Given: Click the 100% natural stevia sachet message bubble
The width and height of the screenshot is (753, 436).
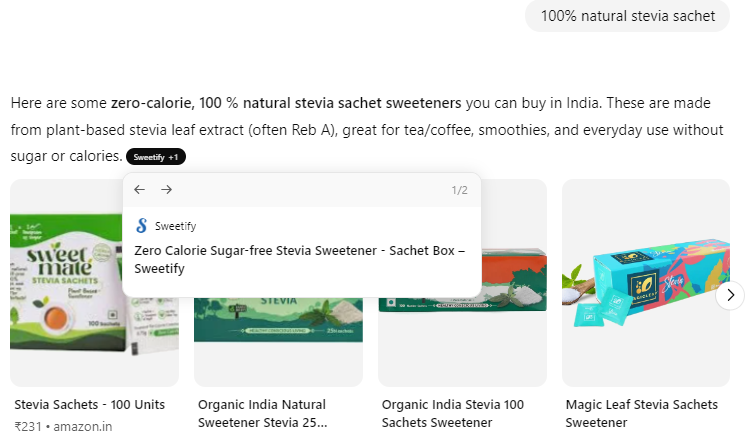Looking at the screenshot, I should [628, 16].
